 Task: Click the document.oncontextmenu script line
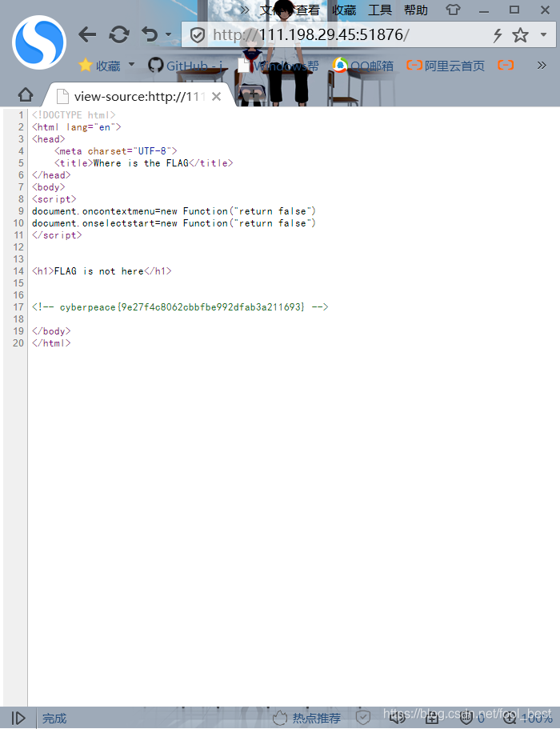pyautogui.click(x=174, y=211)
